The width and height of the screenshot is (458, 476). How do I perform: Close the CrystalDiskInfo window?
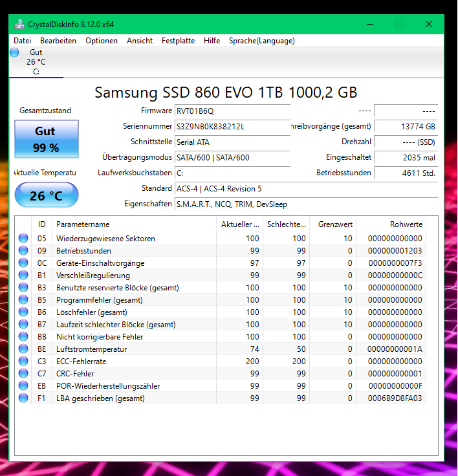tap(429, 25)
